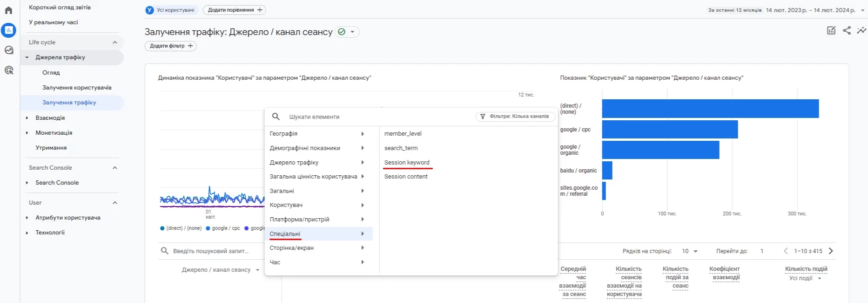Open the Home icon in left rail
Image resolution: width=868 pixels, height=303 pixels.
click(8, 10)
